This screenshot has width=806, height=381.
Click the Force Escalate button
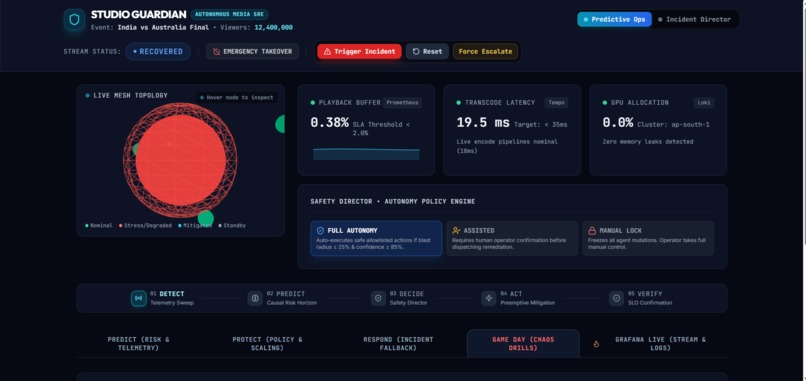click(485, 51)
